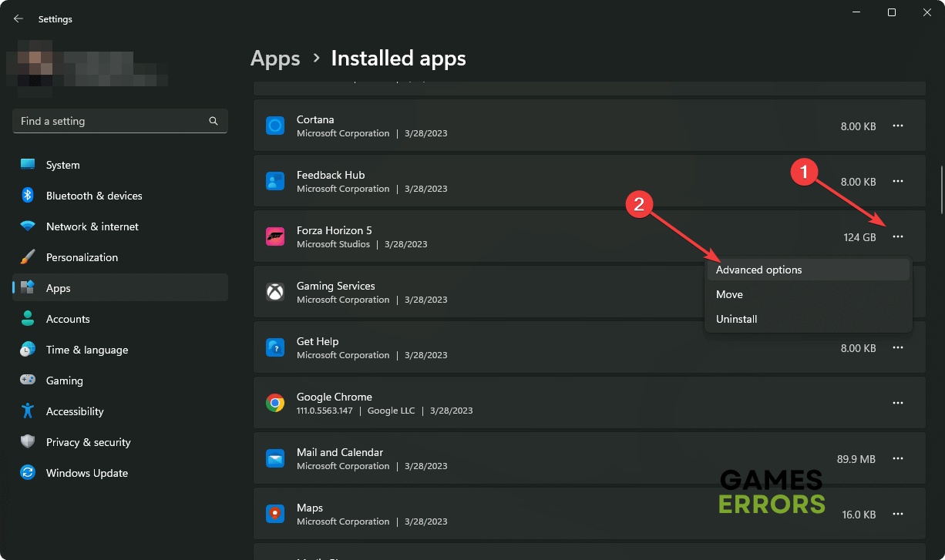945x560 pixels.
Task: Click the vertical scrollbar thumb
Action: point(940,189)
